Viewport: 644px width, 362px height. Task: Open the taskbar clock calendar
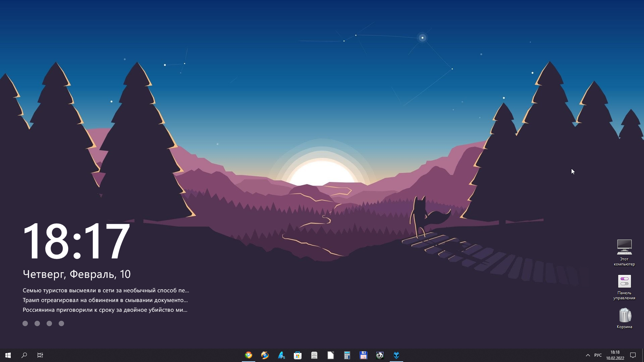coord(615,355)
